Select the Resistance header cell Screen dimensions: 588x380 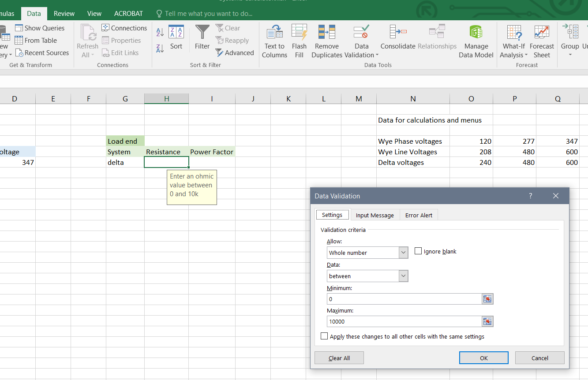[167, 152]
